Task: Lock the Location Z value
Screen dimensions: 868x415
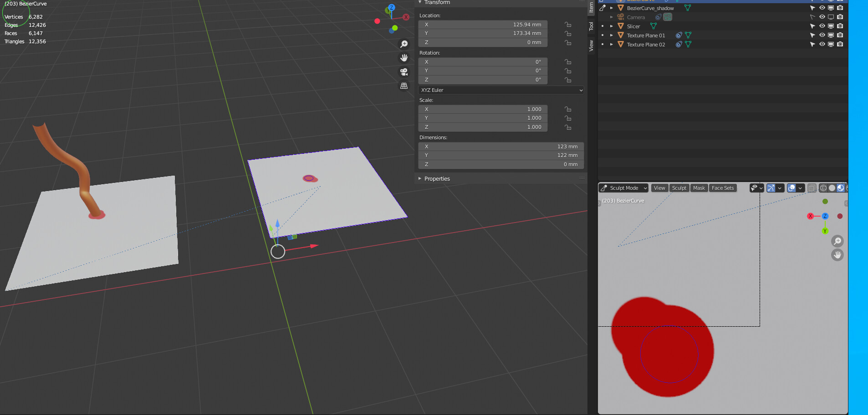Action: pos(568,42)
